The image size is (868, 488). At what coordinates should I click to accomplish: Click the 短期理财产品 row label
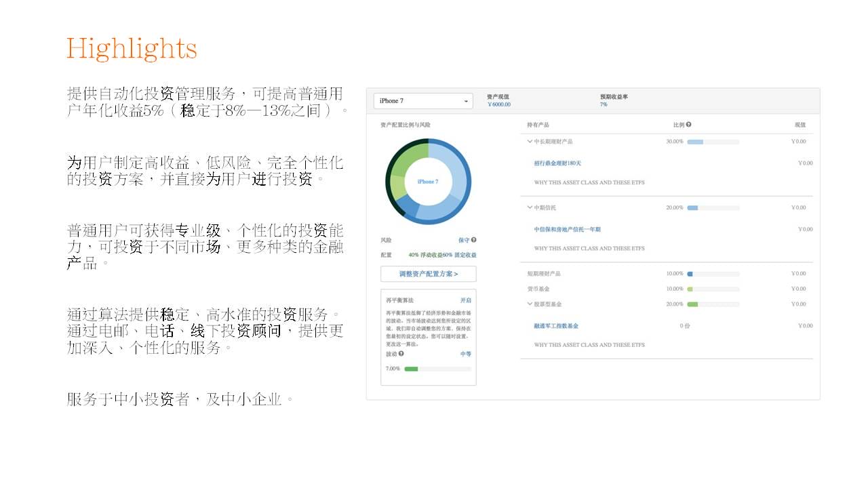pyautogui.click(x=544, y=274)
